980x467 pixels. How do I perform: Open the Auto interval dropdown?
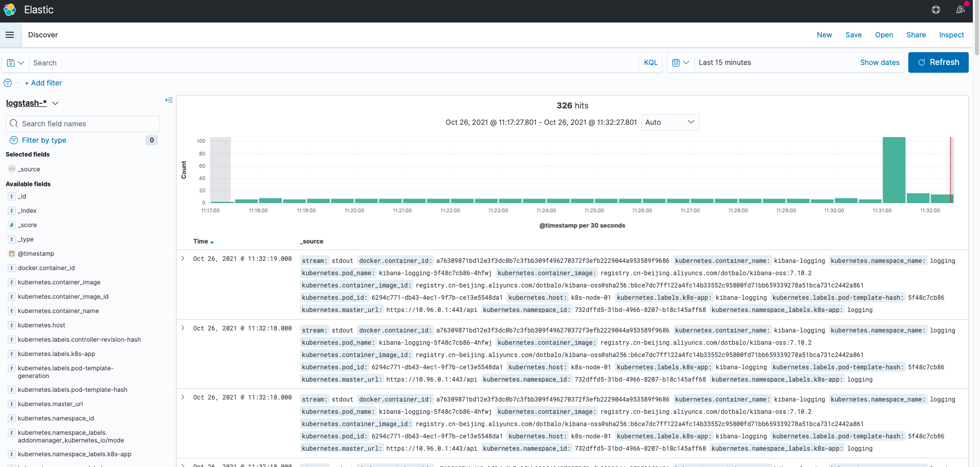pyautogui.click(x=670, y=122)
